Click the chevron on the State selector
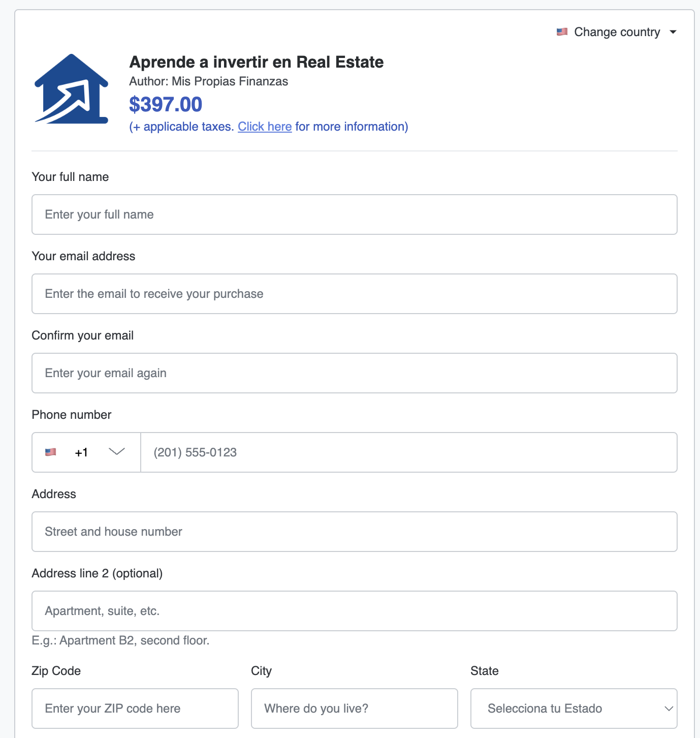700x738 pixels. [669, 709]
